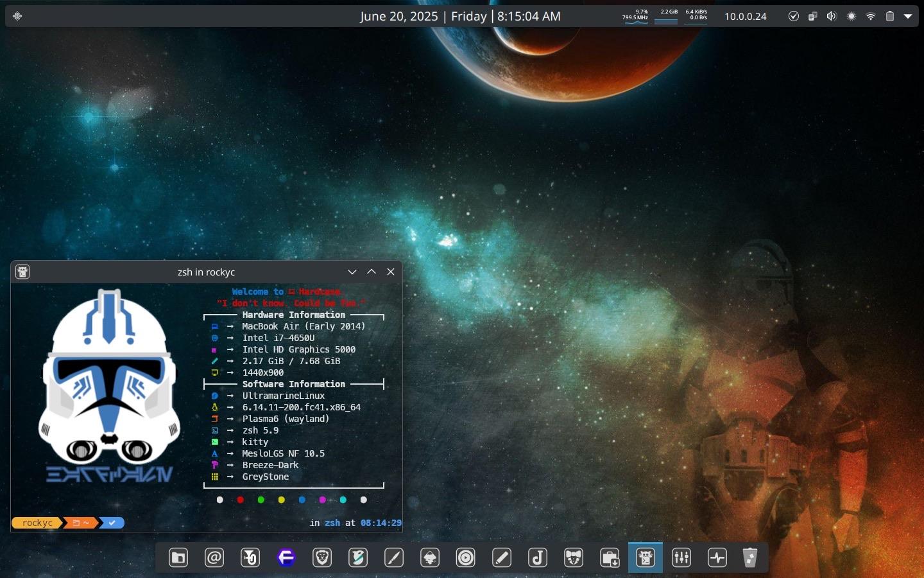The height and width of the screenshot is (578, 924).
Task: Open the software installer briefcase icon
Action: [x=610, y=557]
